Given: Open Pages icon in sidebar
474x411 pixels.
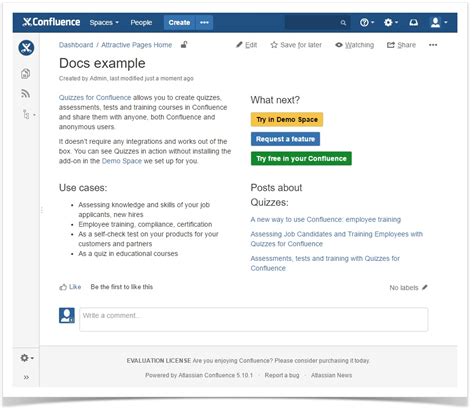Looking at the screenshot, I should tap(26, 73).
